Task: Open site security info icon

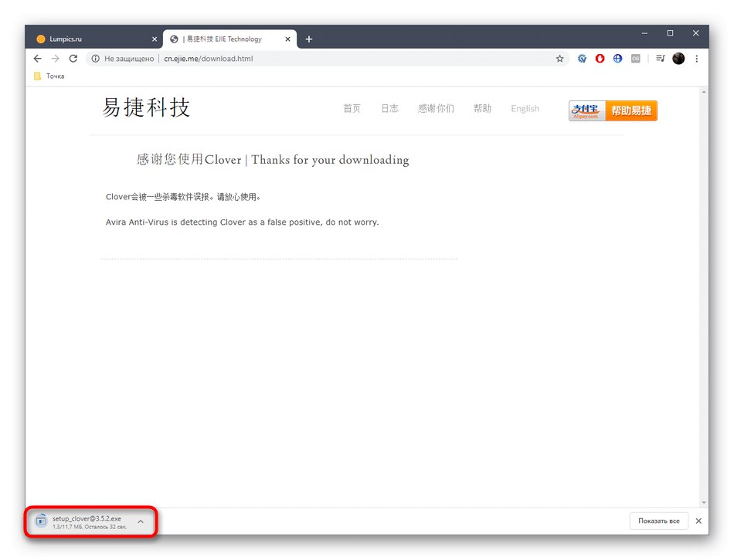Action: tap(96, 59)
